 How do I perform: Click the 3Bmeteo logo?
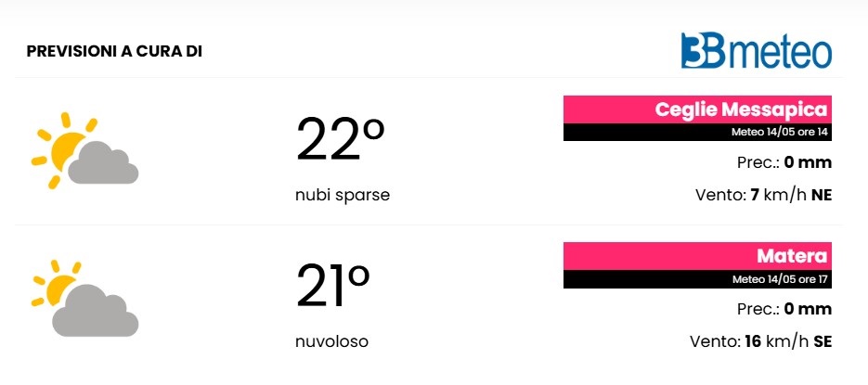pos(757,51)
